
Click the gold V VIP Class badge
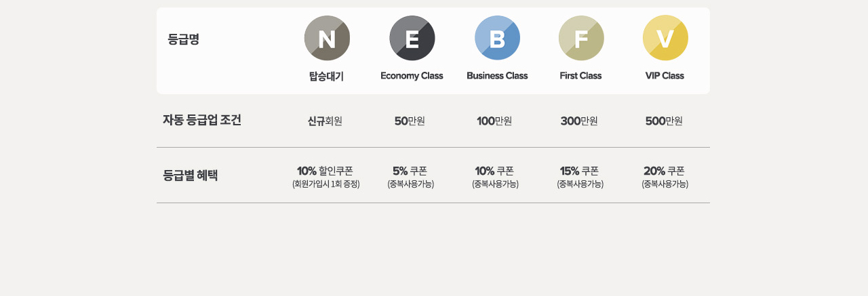pyautogui.click(x=665, y=38)
